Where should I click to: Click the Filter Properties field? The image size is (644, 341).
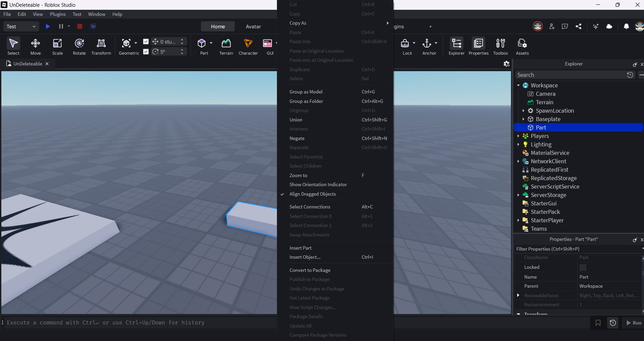(577, 249)
